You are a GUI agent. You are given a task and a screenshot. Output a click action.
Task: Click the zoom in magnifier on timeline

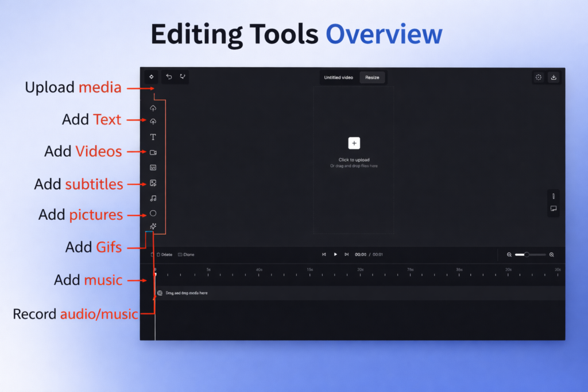tap(552, 254)
